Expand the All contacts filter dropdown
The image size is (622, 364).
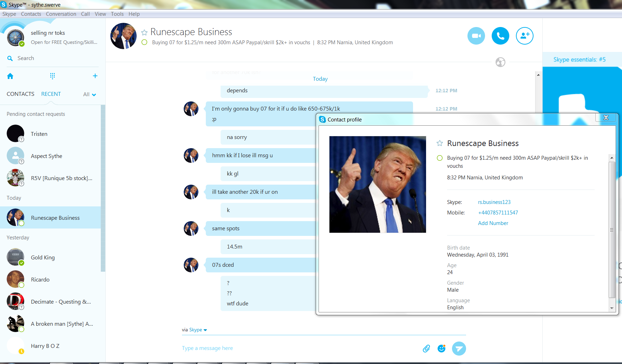[90, 94]
